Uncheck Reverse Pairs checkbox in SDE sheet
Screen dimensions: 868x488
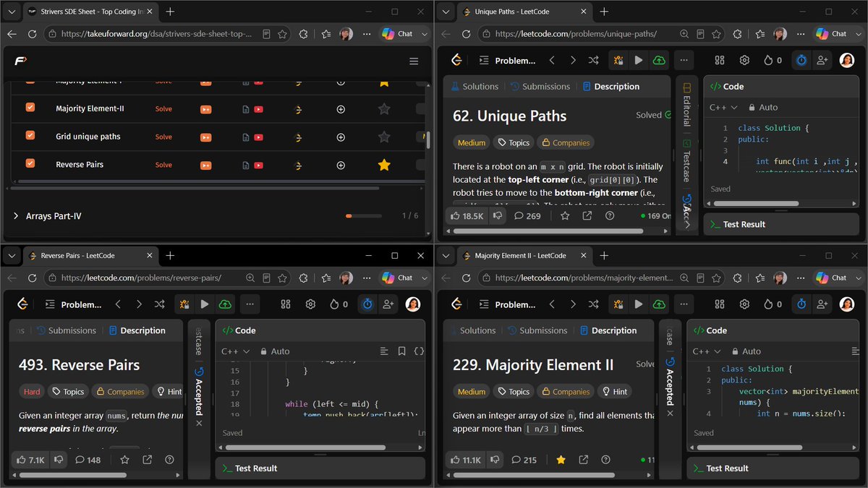click(x=30, y=164)
